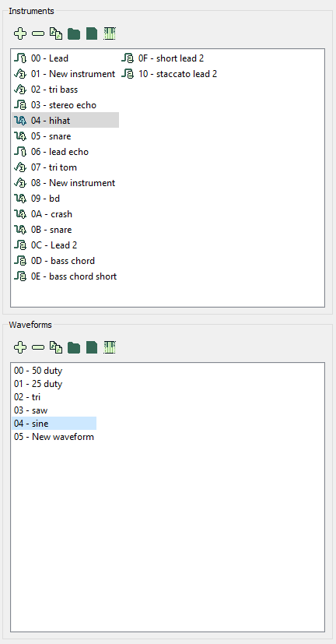Select the 03 - saw waveform
Viewport: 336px width, 644px height.
pos(54,410)
